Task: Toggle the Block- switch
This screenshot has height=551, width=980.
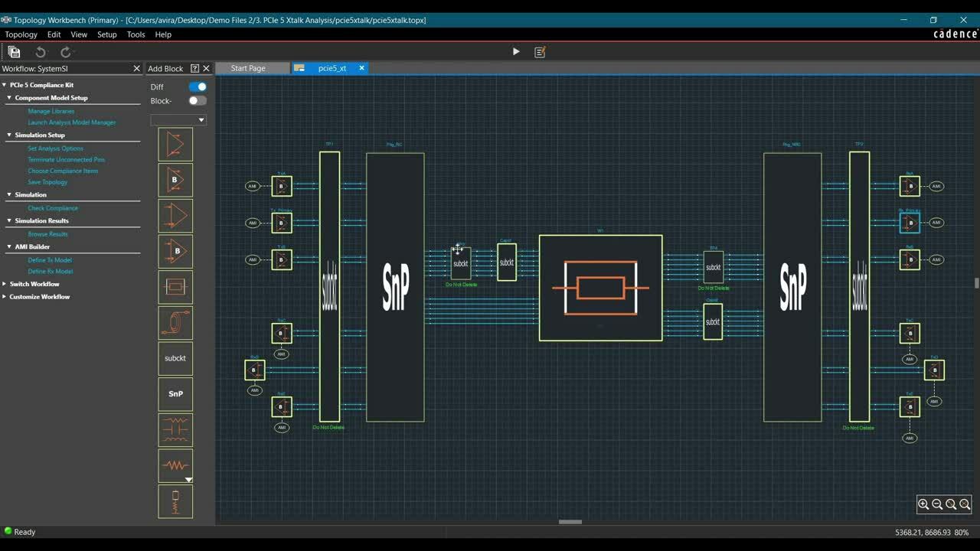Action: [x=198, y=100]
